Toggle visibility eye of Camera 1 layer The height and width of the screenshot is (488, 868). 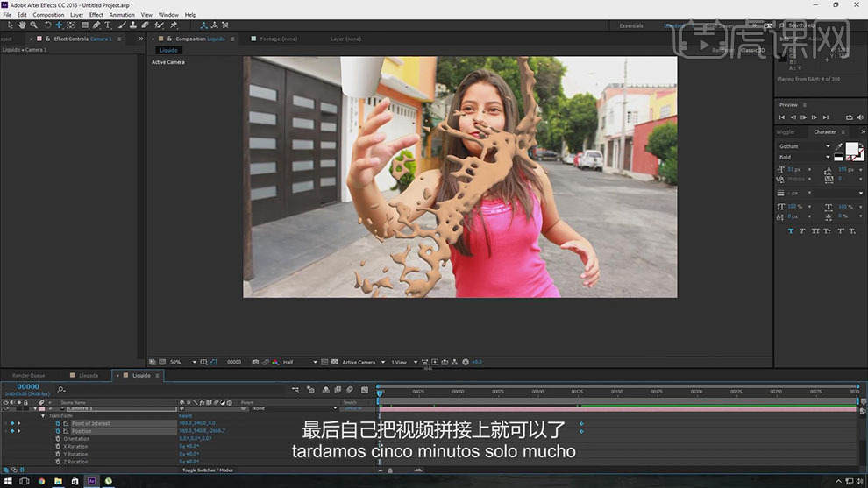tap(5, 408)
